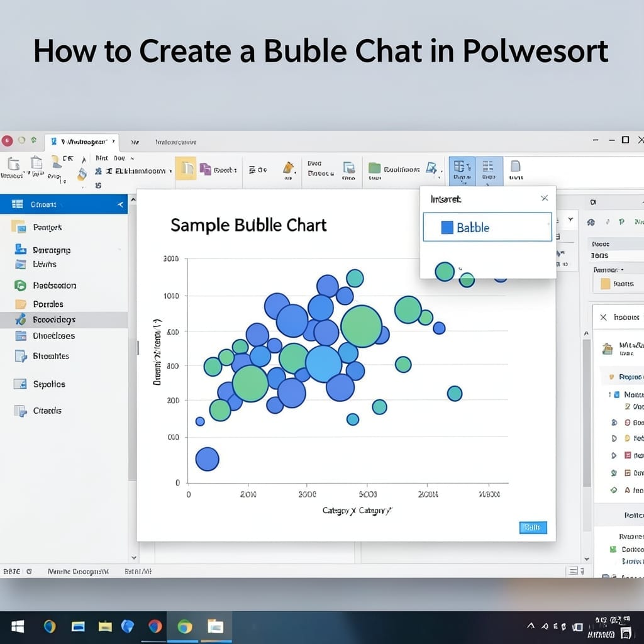Open the Bint Doe dropdown in the ribbon
This screenshot has width=644, height=644.
click(x=114, y=158)
